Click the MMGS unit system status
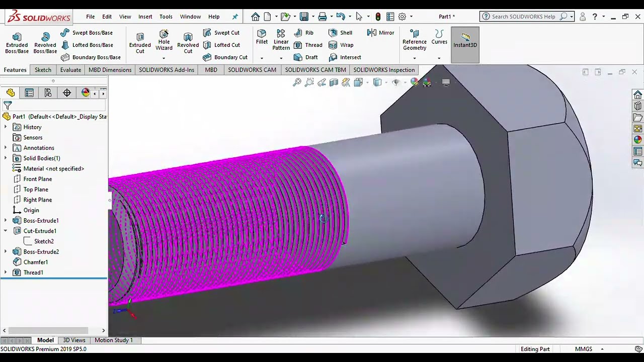This screenshot has height=362, width=644. point(584,349)
